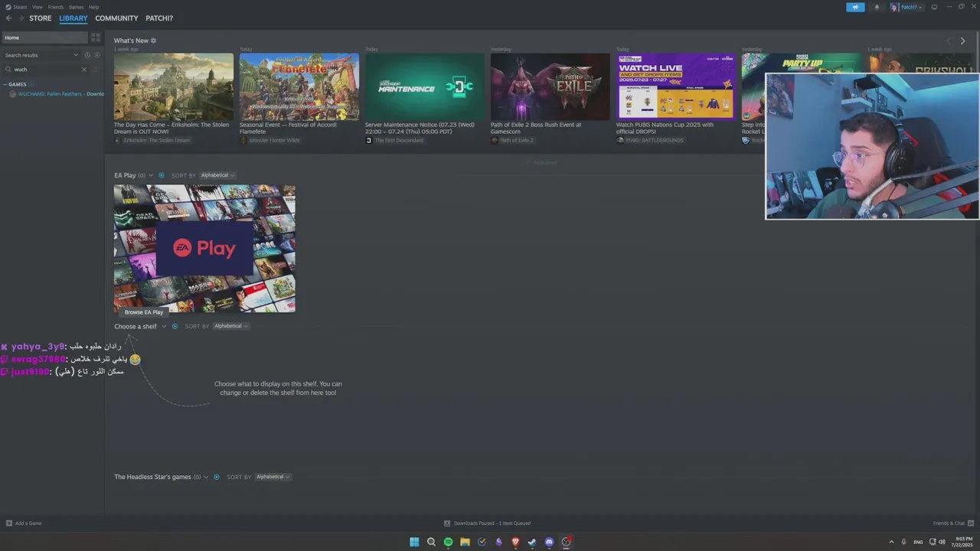Open Eriksholm The Stolen Dream news thumbnail
980x551 pixels.
click(174, 86)
